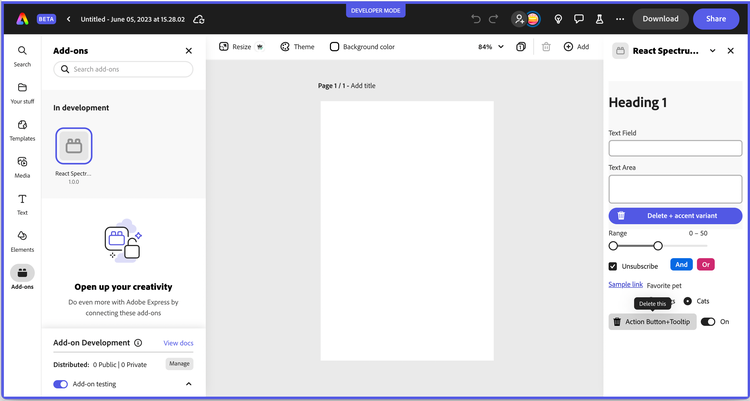Close the React Spectrum add-on panel
The height and width of the screenshot is (401, 750).
click(x=730, y=51)
